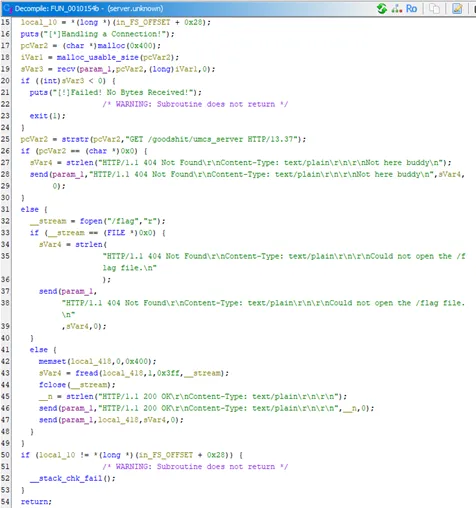The image size is (476, 508).
Task: Toggle the blue Ro read-only icon
Action: [411, 9]
